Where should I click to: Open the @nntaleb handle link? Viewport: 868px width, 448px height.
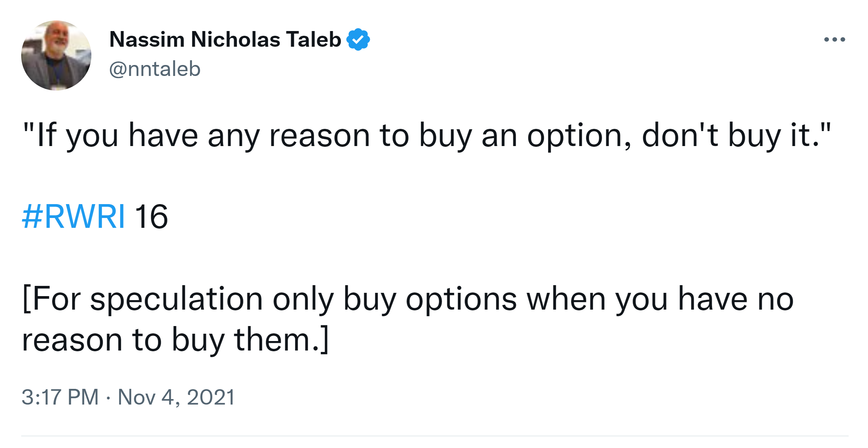coord(155,69)
